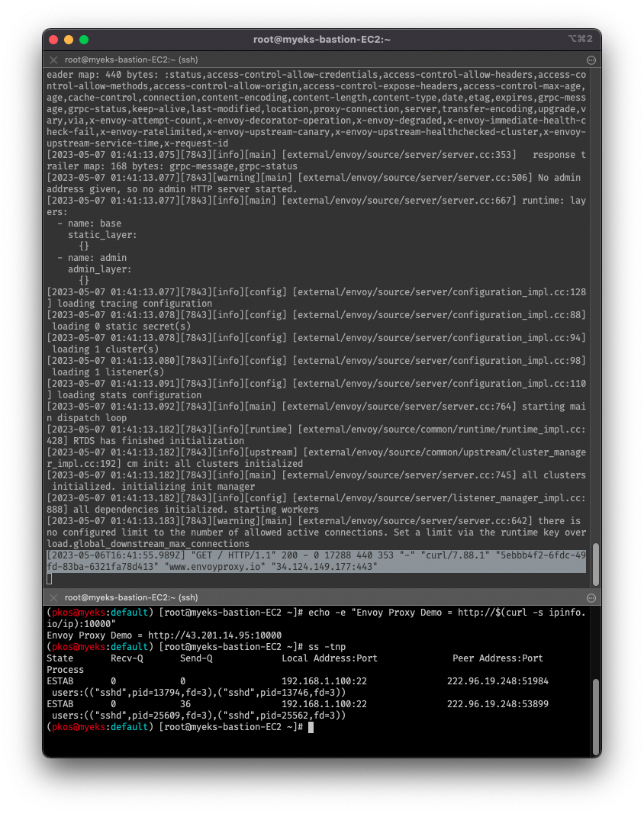Click the overload.global_downstream_max_connections text
This screenshot has height=814, width=644.
148,544
